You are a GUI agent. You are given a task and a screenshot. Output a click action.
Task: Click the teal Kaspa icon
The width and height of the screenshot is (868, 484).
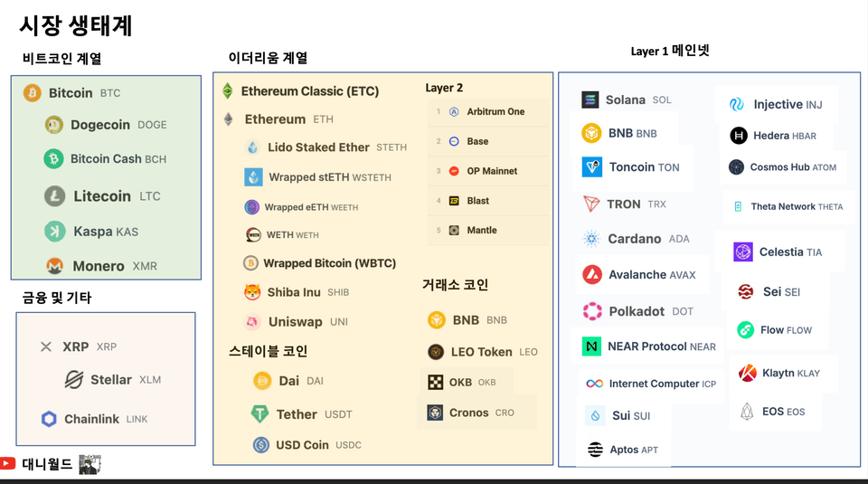pyautogui.click(x=55, y=231)
